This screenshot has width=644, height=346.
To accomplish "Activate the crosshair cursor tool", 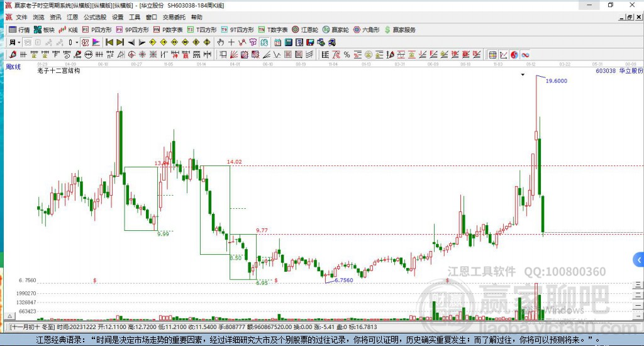I will click(x=231, y=42).
